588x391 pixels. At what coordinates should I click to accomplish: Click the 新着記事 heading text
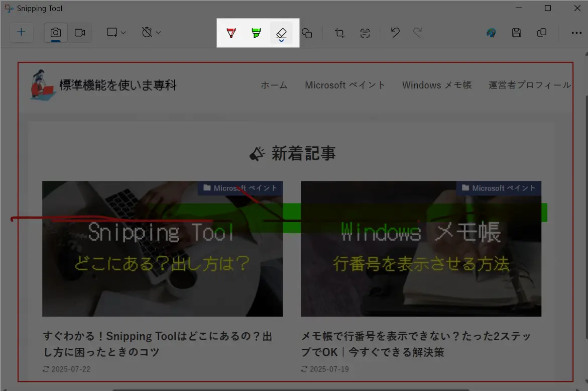tap(303, 153)
